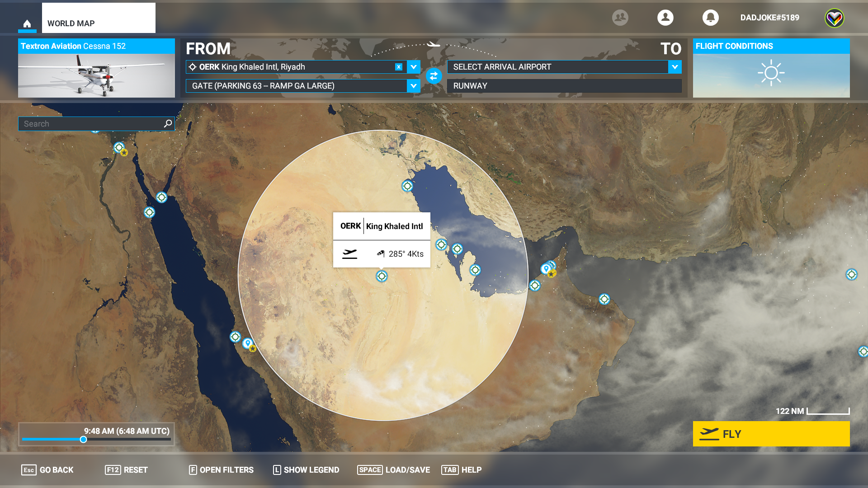Click SHOW LEGEND in the bottom bar

click(x=306, y=470)
